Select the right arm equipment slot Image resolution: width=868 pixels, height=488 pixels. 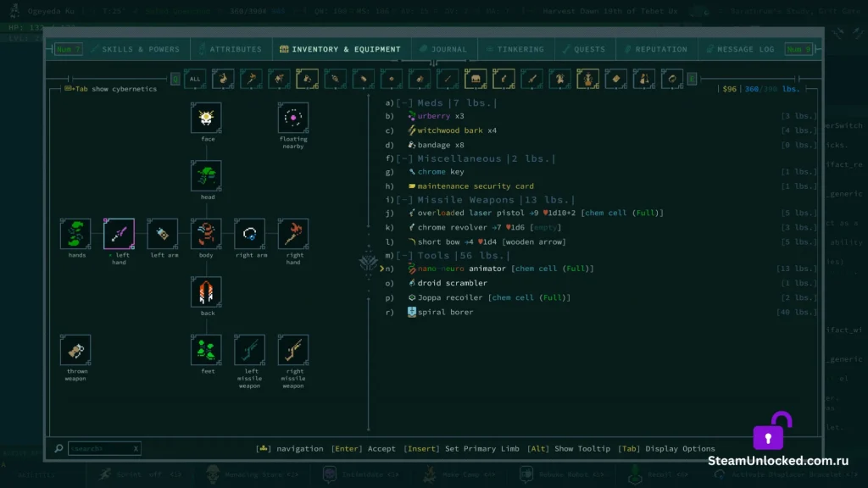[x=250, y=234]
